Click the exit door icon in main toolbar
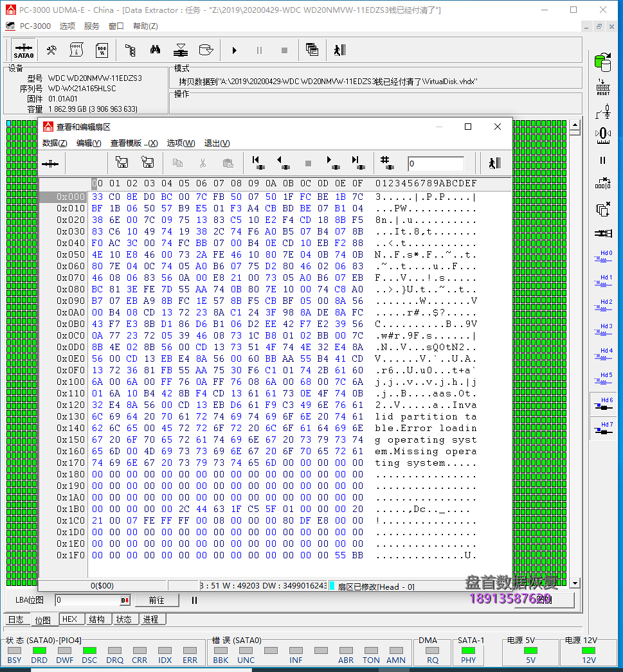The width and height of the screenshot is (623, 672). pos(340,50)
